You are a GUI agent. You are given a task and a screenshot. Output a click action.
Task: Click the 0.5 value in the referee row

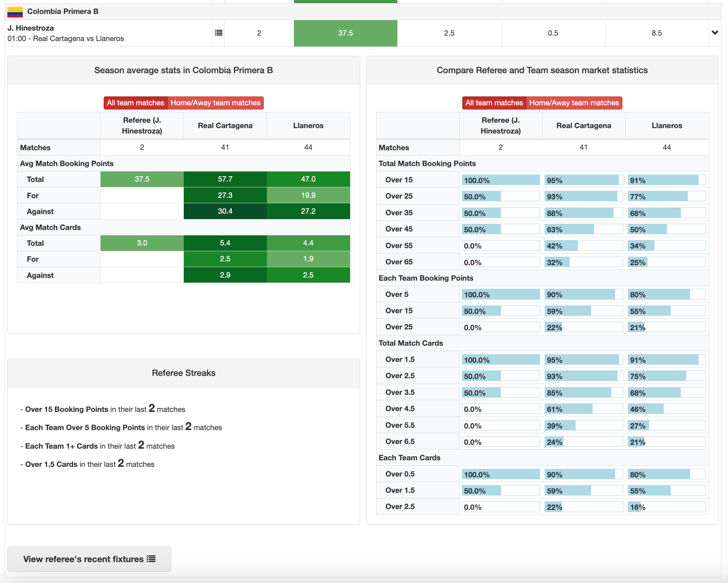(x=553, y=33)
